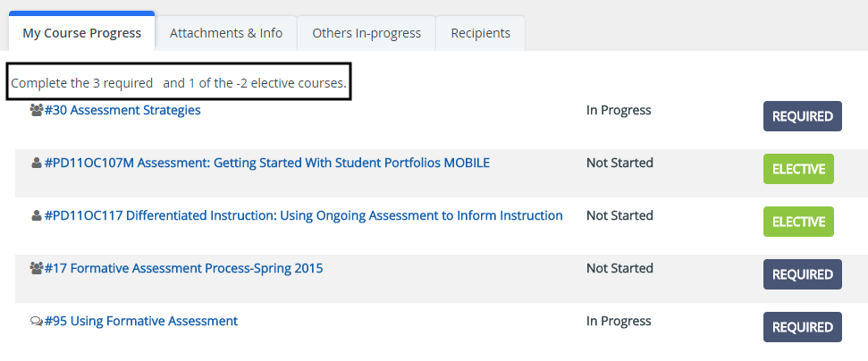The height and width of the screenshot is (361, 868).
Task: Click the boxed course completion requirements text
Action: click(x=178, y=82)
